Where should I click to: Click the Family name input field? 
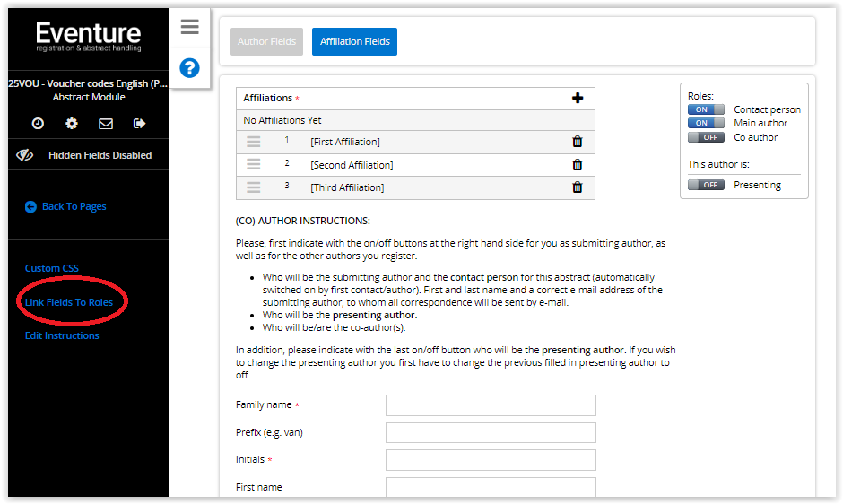tap(491, 405)
